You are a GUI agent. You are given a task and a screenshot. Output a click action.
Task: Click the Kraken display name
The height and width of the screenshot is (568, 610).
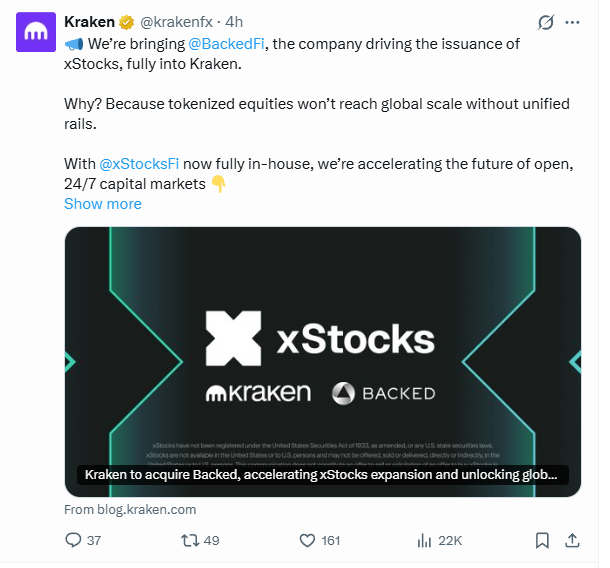click(x=89, y=22)
